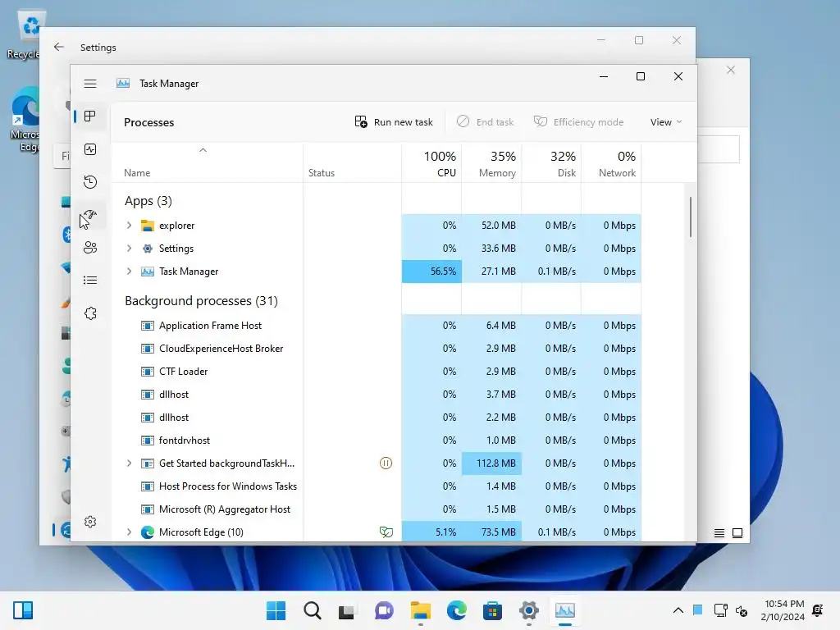Open Task View from taskbar
The width and height of the screenshot is (840, 630).
click(347, 610)
